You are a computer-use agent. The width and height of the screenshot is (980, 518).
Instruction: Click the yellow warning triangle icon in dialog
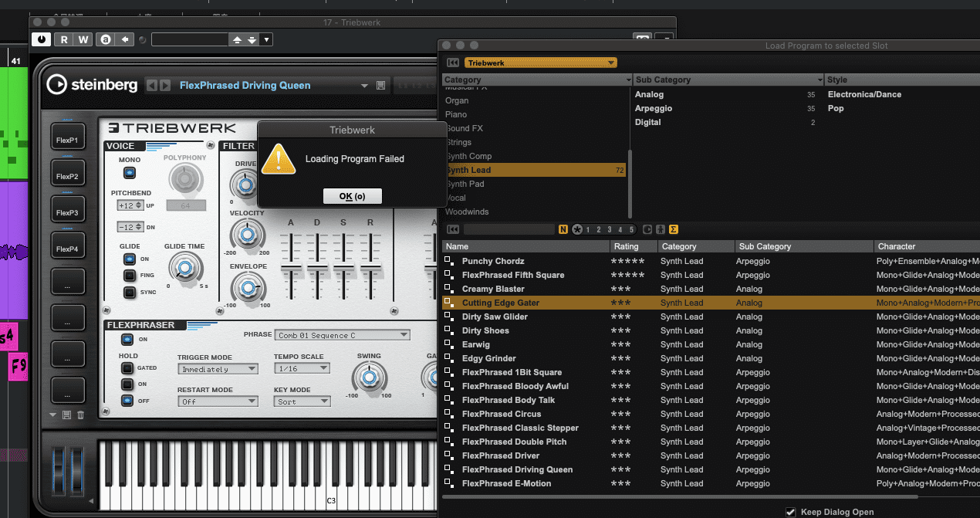[x=279, y=158]
